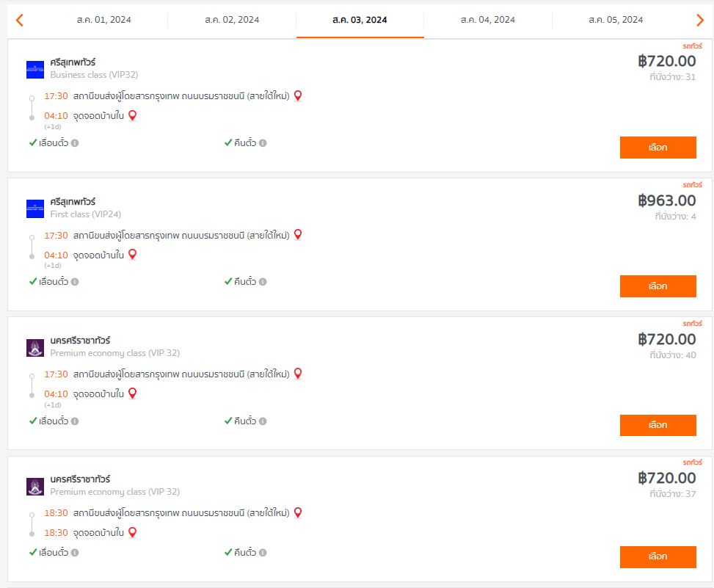Switch to the ส.ค. 01, 2024 date tab

[103, 20]
